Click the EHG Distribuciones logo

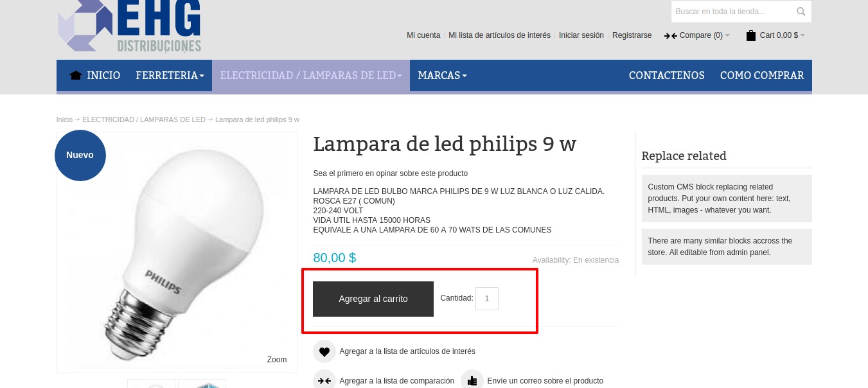(129, 26)
